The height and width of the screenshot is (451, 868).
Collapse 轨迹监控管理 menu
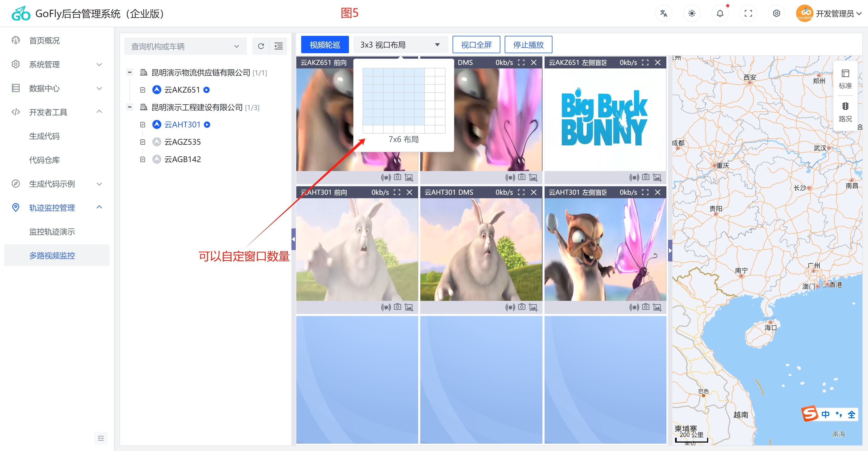pos(57,208)
